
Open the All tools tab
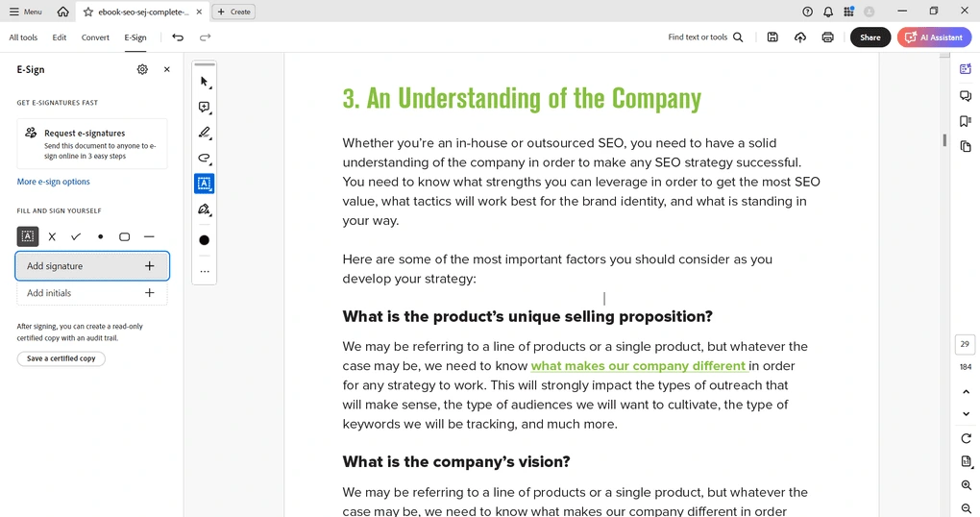23,37
